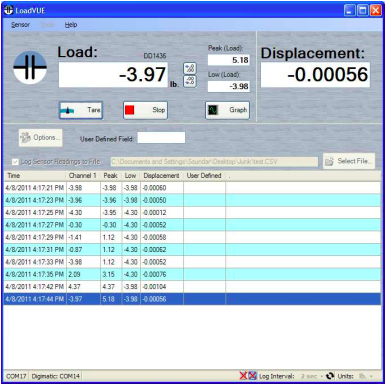Click the red X icon in status bar
This screenshot has height=385, width=386.
point(243,376)
